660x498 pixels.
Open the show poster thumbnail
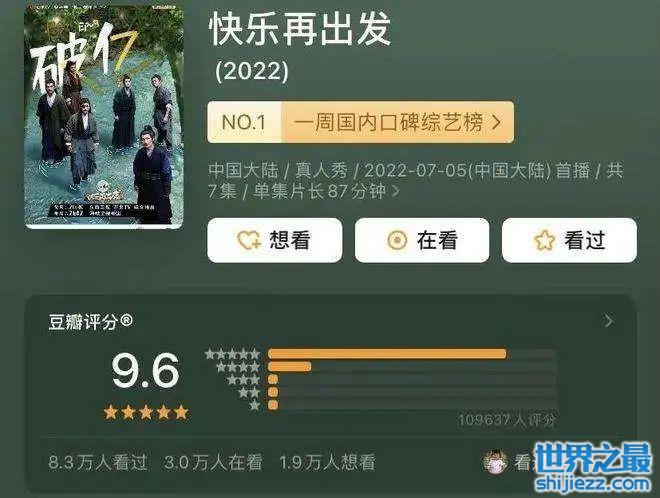pos(104,117)
